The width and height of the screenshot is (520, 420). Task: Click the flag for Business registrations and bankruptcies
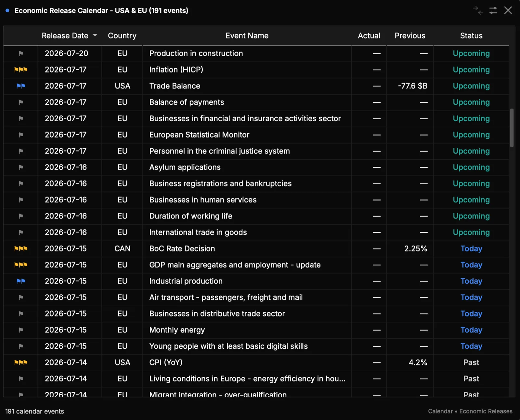[21, 183]
